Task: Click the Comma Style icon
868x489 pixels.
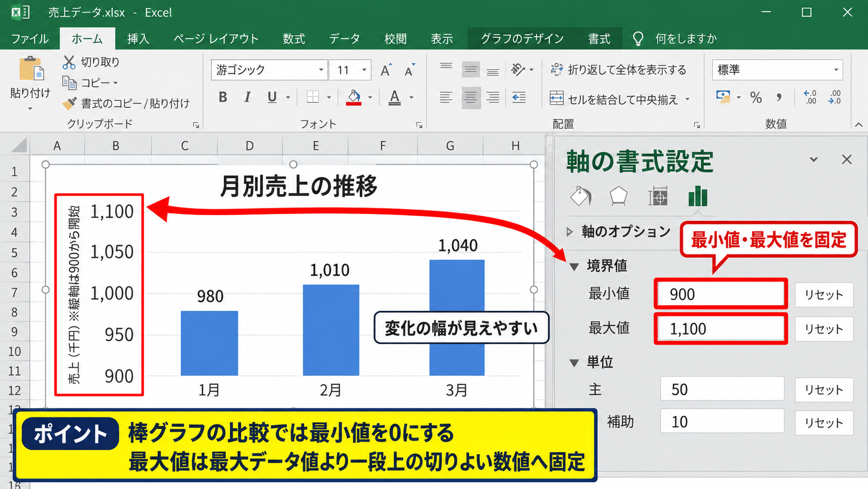Action: coord(779,97)
